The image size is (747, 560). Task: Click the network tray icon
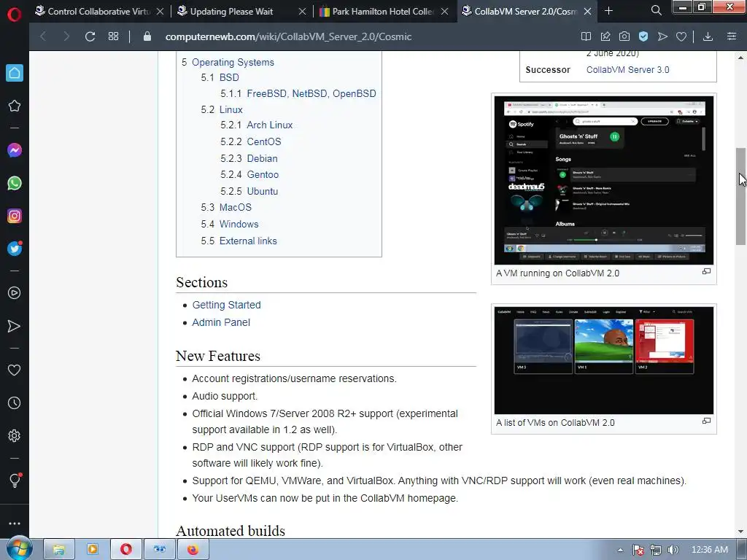point(656,550)
